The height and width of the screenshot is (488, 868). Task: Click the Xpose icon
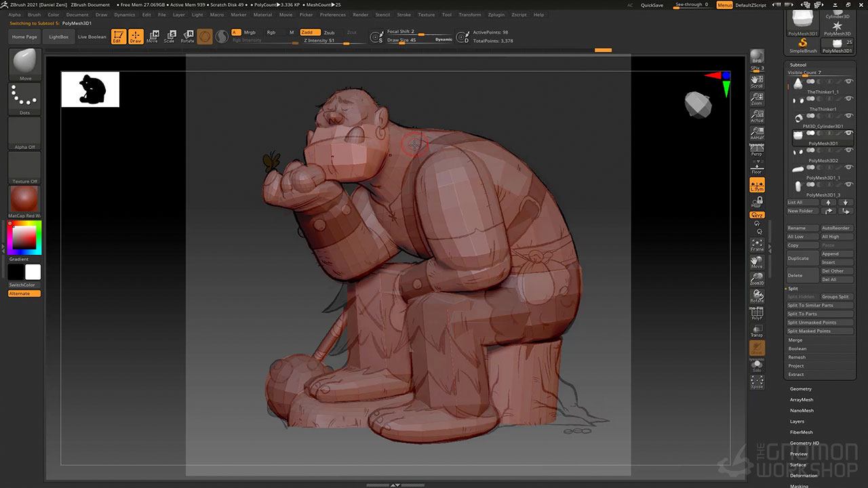[757, 382]
